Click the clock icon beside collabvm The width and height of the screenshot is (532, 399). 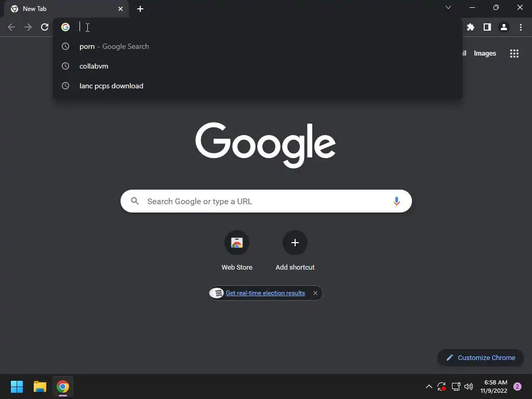coord(65,66)
